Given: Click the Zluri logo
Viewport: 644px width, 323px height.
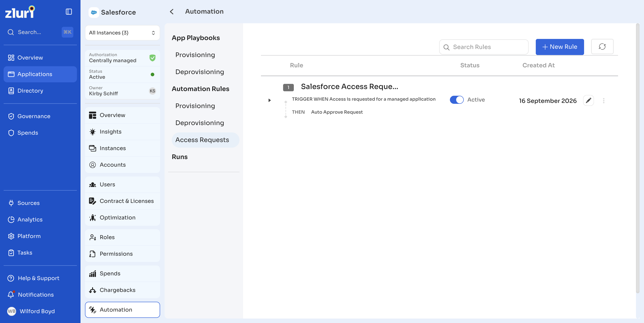Looking at the screenshot, I should (20, 12).
